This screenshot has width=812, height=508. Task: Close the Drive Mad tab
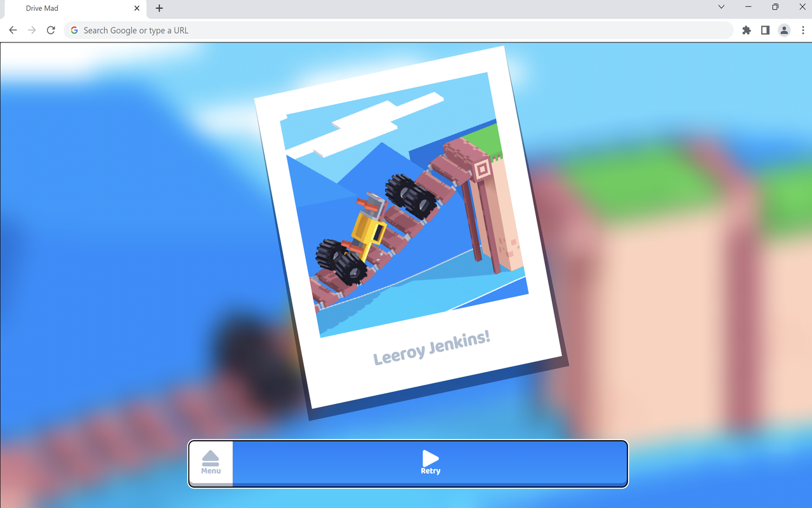(x=136, y=8)
